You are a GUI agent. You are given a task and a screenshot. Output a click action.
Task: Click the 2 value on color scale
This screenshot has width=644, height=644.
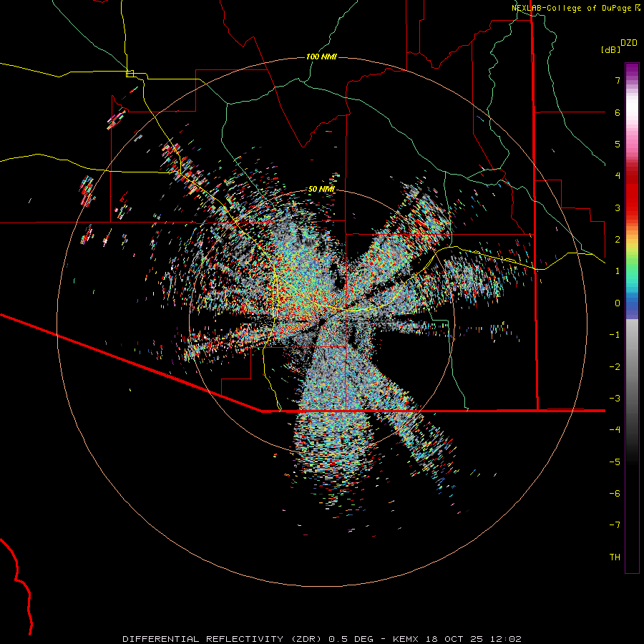618,240
